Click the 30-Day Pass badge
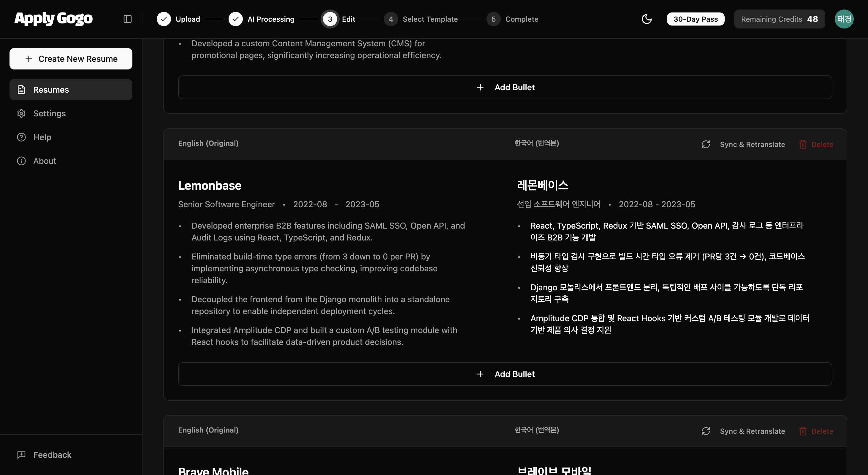The height and width of the screenshot is (475, 868). (x=695, y=19)
